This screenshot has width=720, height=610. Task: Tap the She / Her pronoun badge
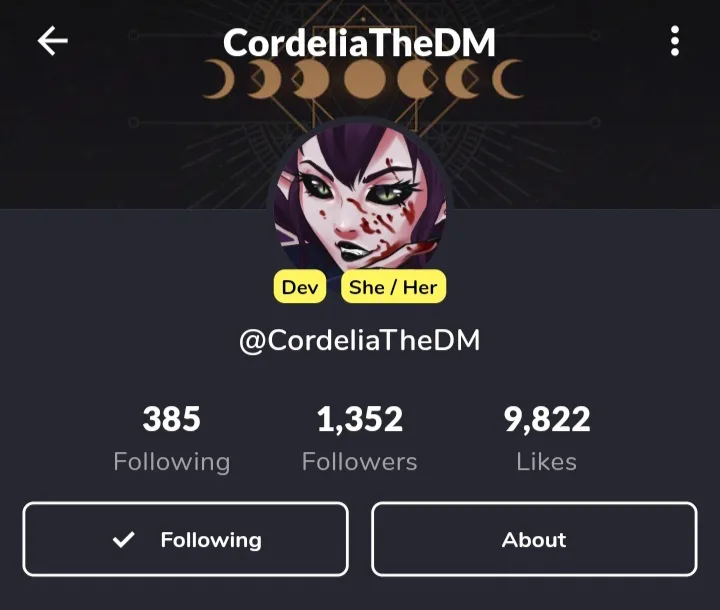(393, 287)
